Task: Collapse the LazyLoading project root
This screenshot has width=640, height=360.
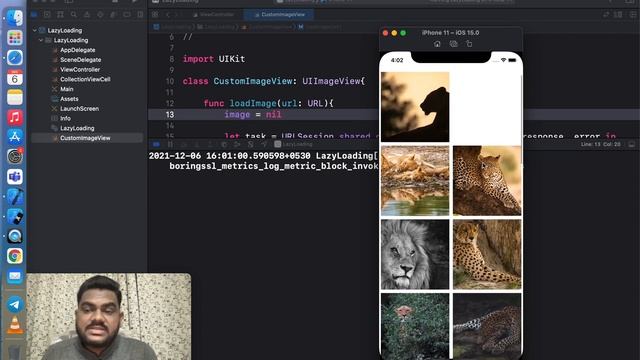Action: [x=35, y=31]
